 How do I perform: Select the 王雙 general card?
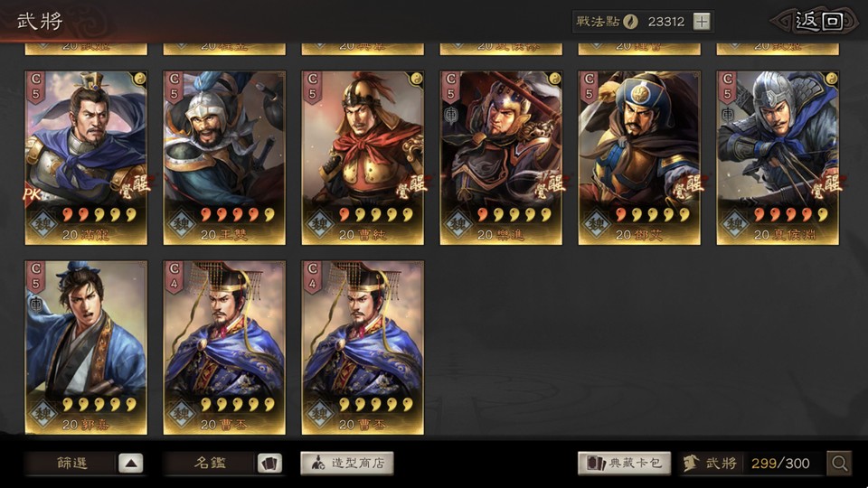[x=224, y=157]
